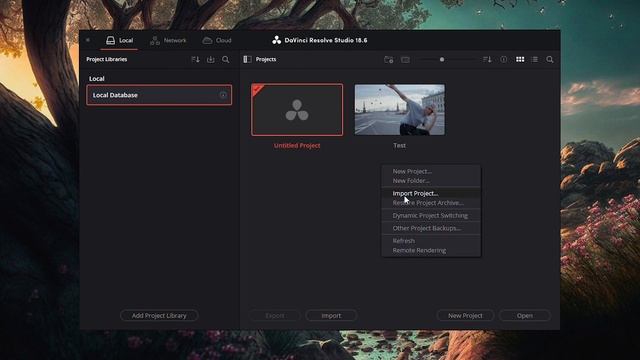
Task: Click the restore project library icon
Action: [211, 60]
